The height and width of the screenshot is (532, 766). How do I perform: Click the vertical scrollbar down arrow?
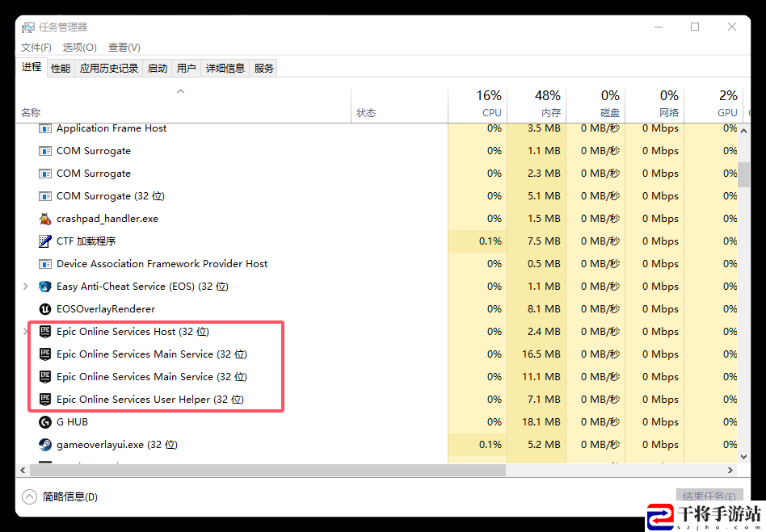click(743, 457)
